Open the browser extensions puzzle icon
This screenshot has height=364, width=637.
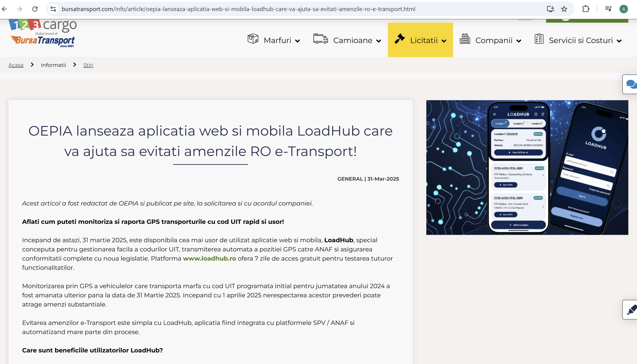585,9
